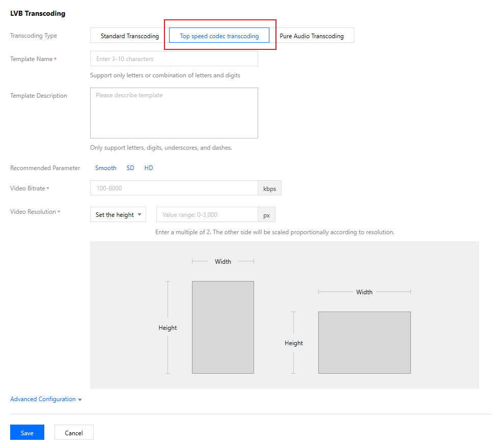Click the dropdown arrow beside Set the height
Screen dimensions: 499x448
click(x=140, y=215)
